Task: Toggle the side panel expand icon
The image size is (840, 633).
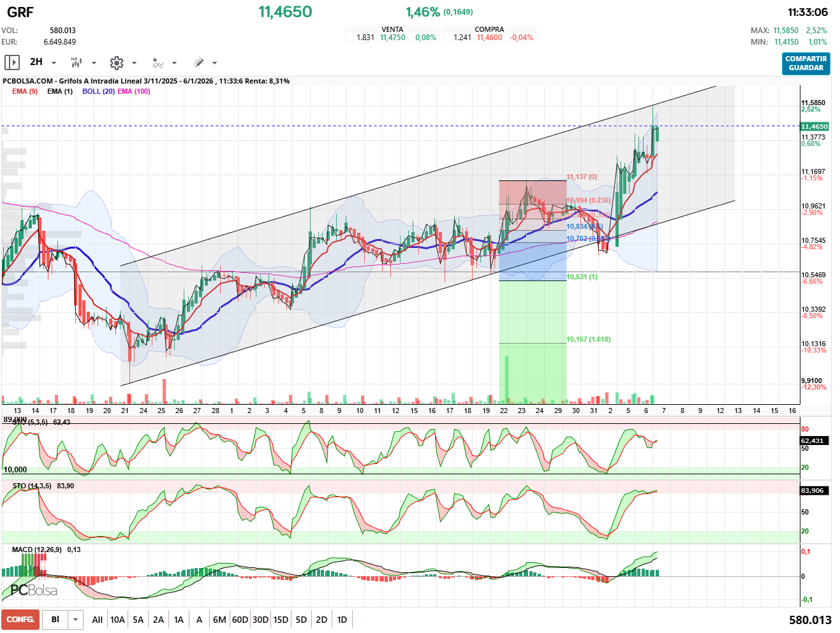Action: 11,62
